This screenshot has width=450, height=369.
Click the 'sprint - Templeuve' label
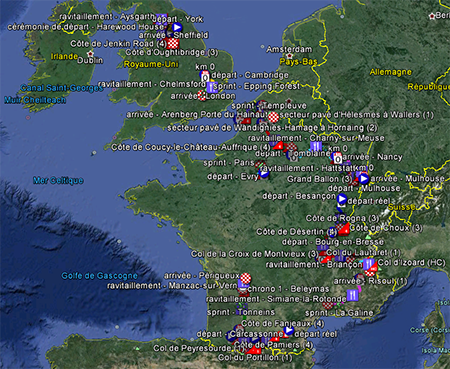269,106
